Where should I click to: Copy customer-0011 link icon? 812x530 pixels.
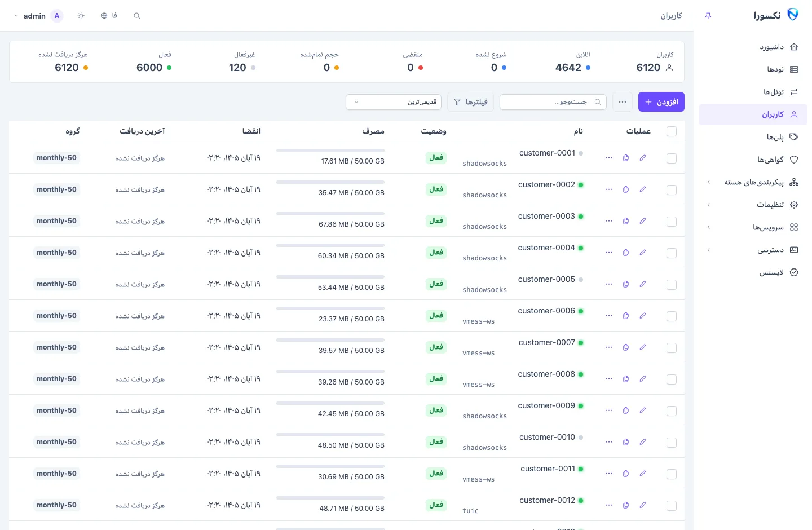pos(626,474)
